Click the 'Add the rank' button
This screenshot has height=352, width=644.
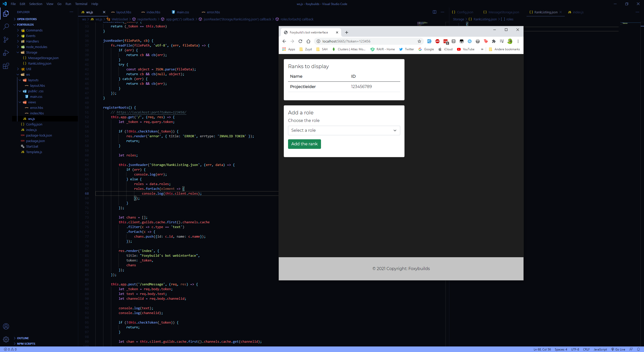click(x=304, y=144)
